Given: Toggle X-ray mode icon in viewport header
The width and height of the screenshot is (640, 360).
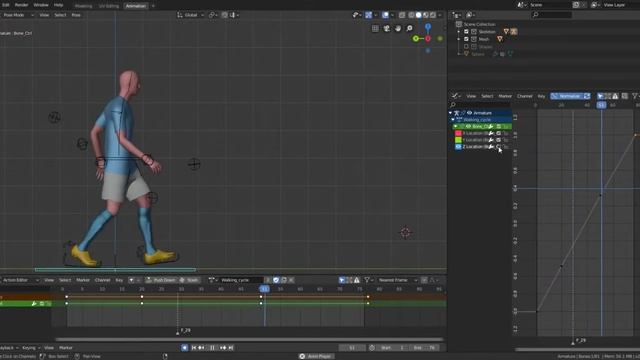Looking at the screenshot, I should 402,15.
